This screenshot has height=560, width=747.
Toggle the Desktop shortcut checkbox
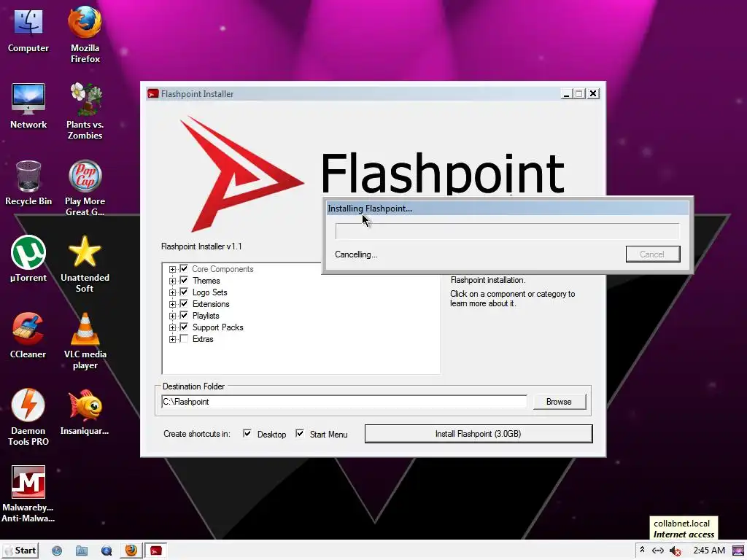tap(247, 433)
